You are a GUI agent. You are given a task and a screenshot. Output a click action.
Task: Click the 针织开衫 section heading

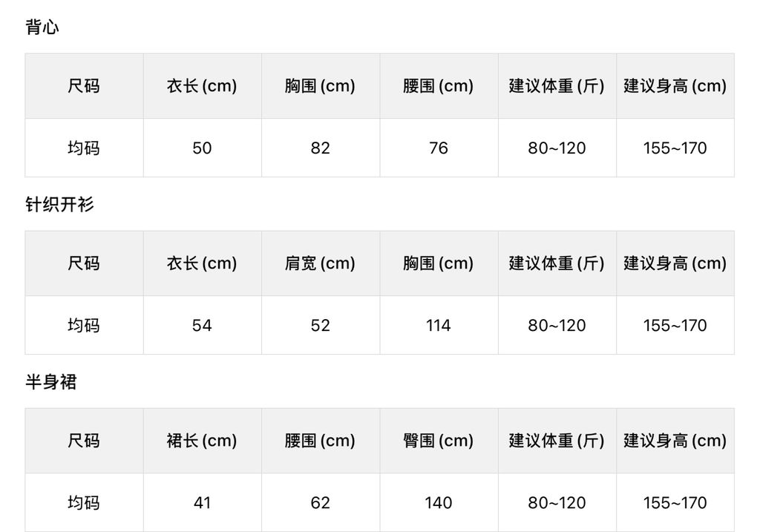[x=59, y=205]
